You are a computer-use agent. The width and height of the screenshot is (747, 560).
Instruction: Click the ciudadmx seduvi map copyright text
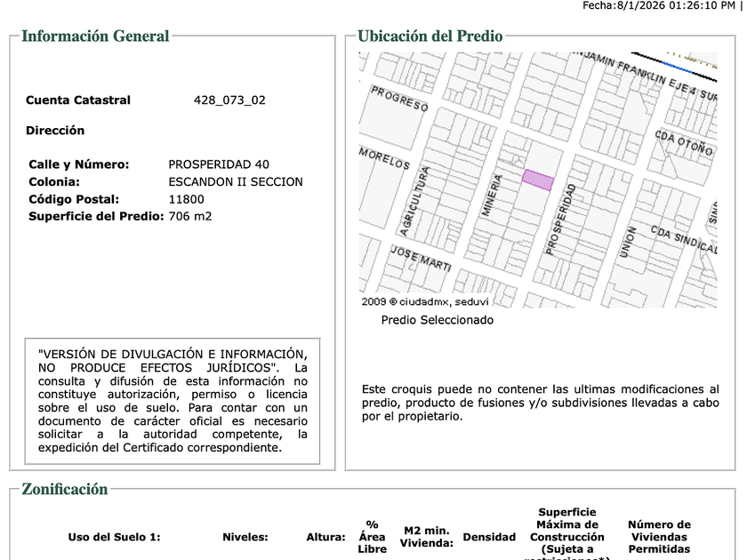[425, 301]
